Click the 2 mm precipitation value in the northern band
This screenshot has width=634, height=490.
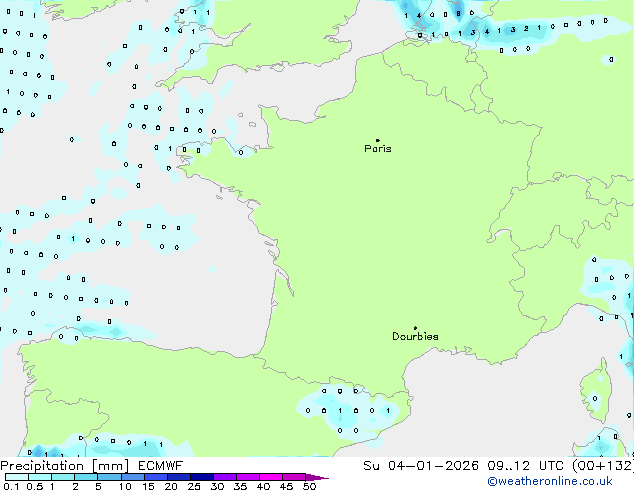point(526,29)
